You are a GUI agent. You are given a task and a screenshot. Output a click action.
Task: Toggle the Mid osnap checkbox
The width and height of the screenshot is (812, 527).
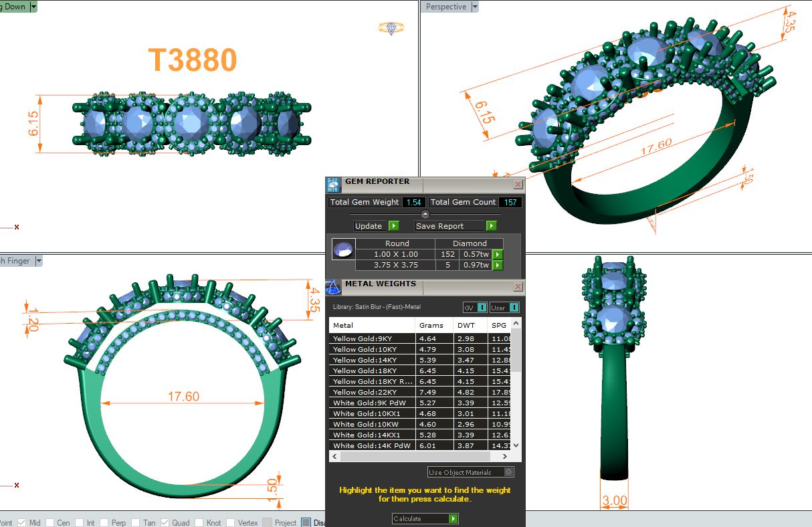pyautogui.click(x=22, y=523)
